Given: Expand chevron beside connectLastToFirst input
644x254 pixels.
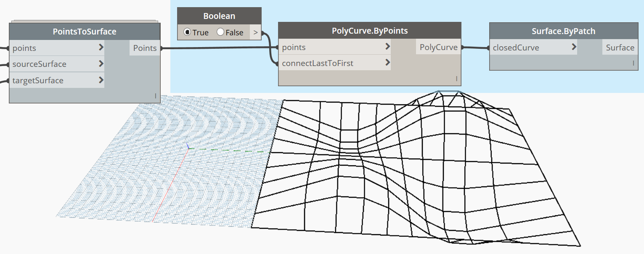Looking at the screenshot, I should 387,63.
